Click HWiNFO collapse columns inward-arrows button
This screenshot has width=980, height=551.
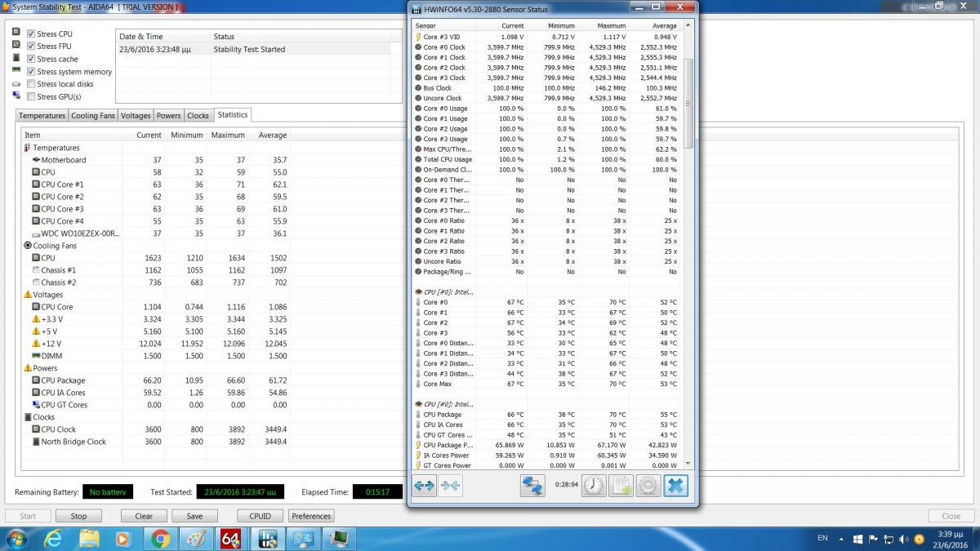click(451, 486)
